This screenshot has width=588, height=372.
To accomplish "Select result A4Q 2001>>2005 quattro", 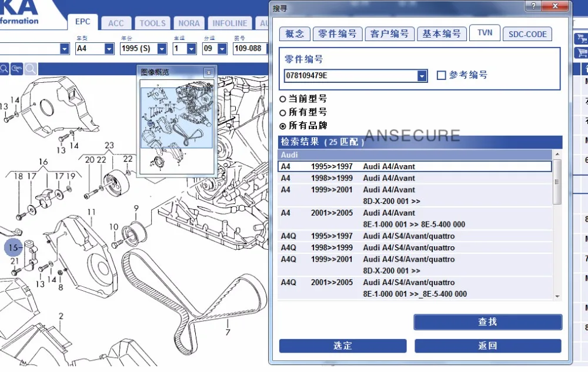I will pos(415,288).
